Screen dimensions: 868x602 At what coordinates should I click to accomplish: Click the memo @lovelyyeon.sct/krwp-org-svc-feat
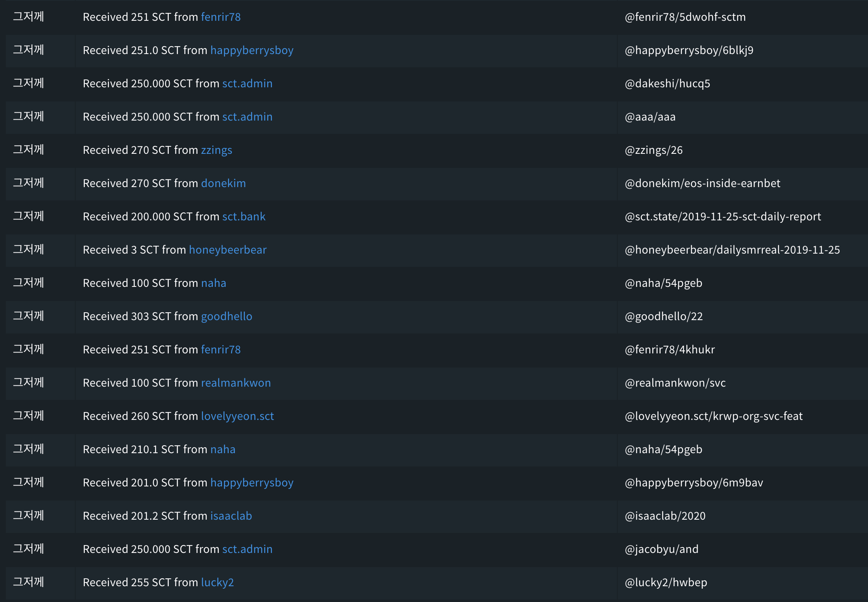pyautogui.click(x=714, y=416)
